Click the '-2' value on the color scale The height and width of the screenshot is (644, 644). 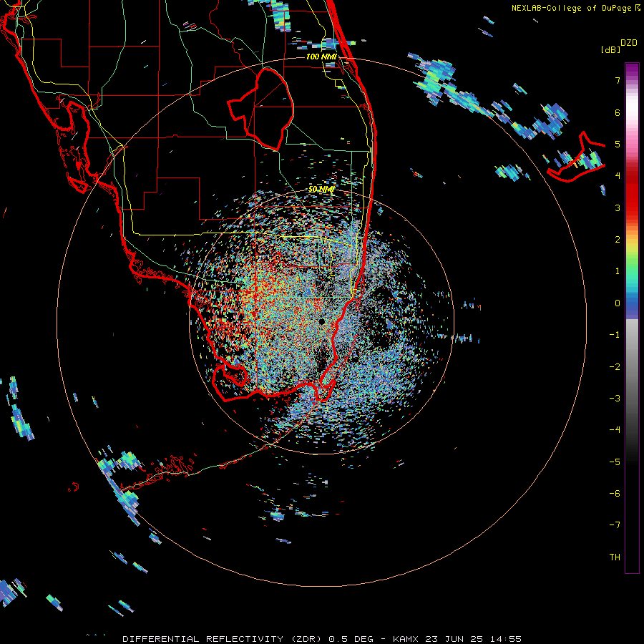click(615, 367)
